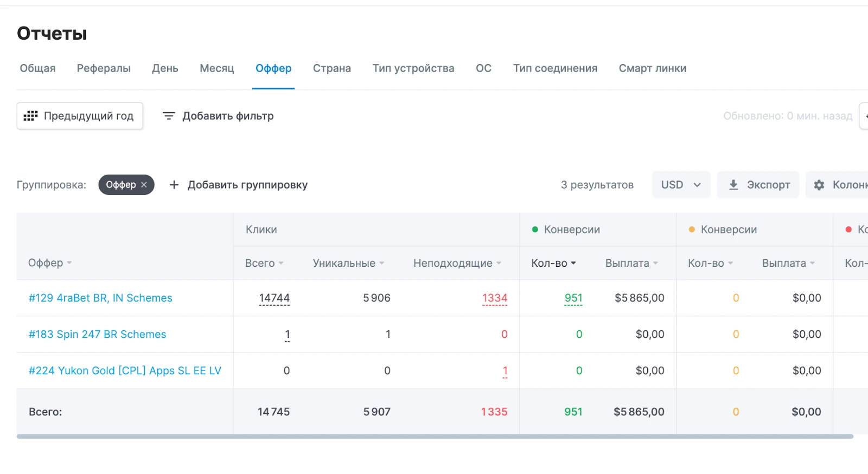868x474 pixels.
Task: Click the 14 745 total in the summary row
Action: (273, 412)
